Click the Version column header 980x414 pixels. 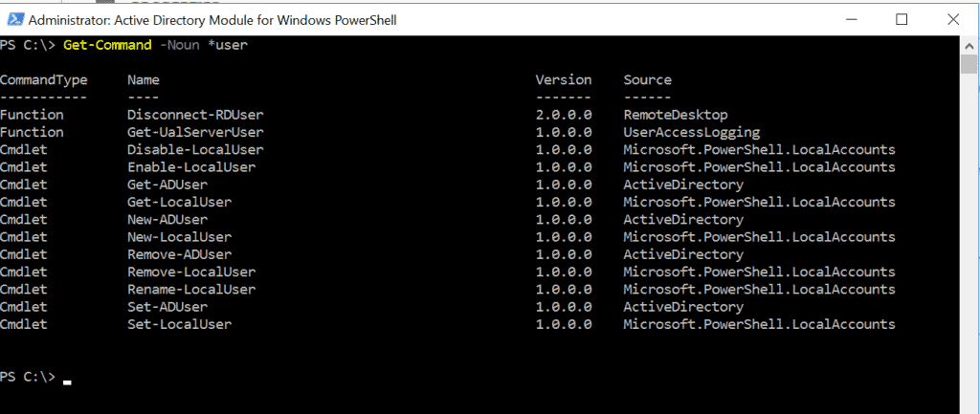coord(563,80)
